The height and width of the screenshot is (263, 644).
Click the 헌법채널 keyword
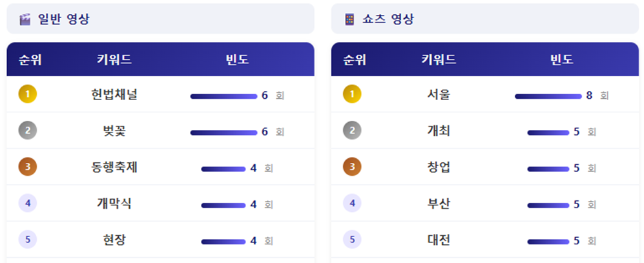pos(114,95)
